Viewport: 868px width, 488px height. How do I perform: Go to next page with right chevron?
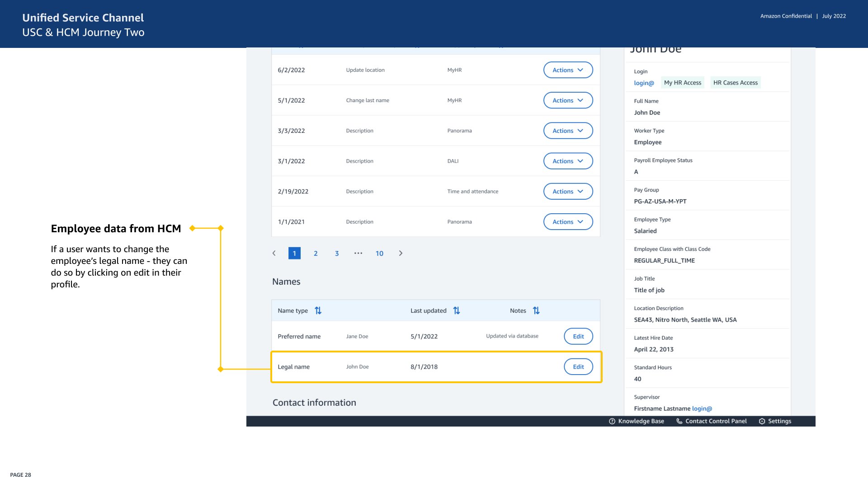(401, 253)
